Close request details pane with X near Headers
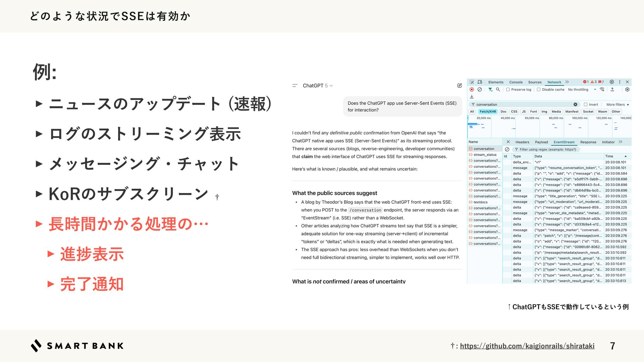The image size is (644, 362). [x=508, y=142]
